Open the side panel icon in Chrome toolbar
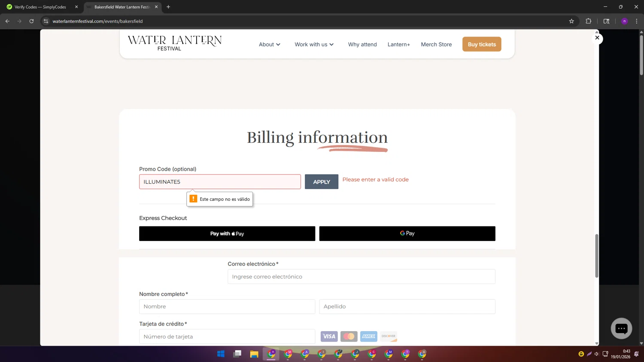This screenshot has width=644, height=362. [606, 21]
